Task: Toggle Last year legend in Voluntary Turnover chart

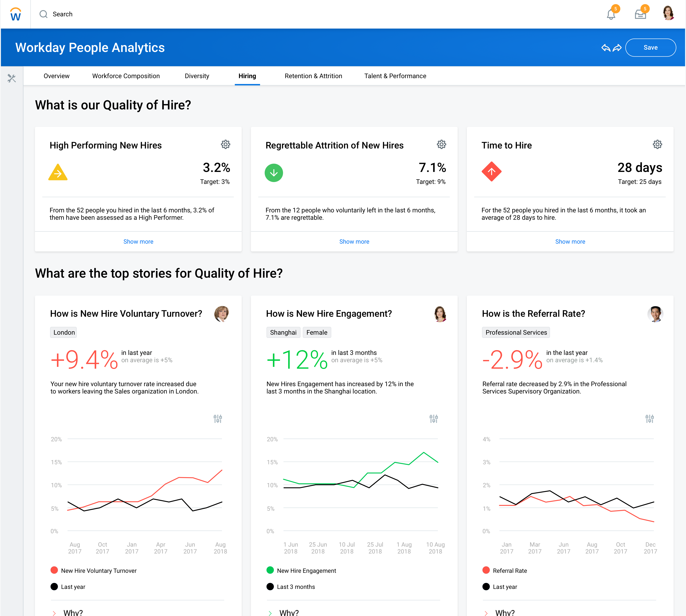Action: click(x=68, y=587)
